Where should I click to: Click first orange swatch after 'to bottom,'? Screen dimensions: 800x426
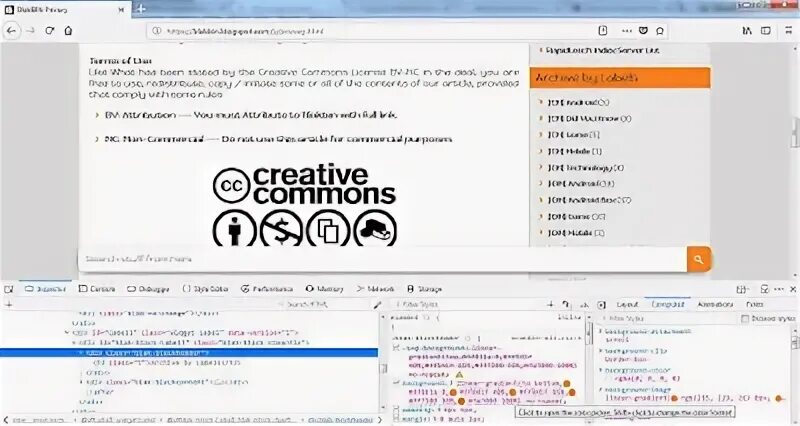(x=566, y=384)
